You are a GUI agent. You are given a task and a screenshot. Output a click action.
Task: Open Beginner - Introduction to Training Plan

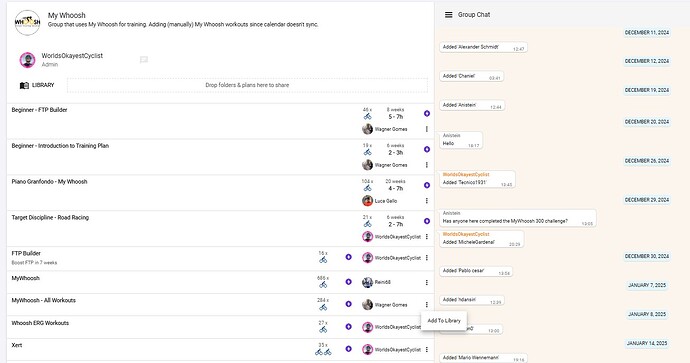point(60,146)
